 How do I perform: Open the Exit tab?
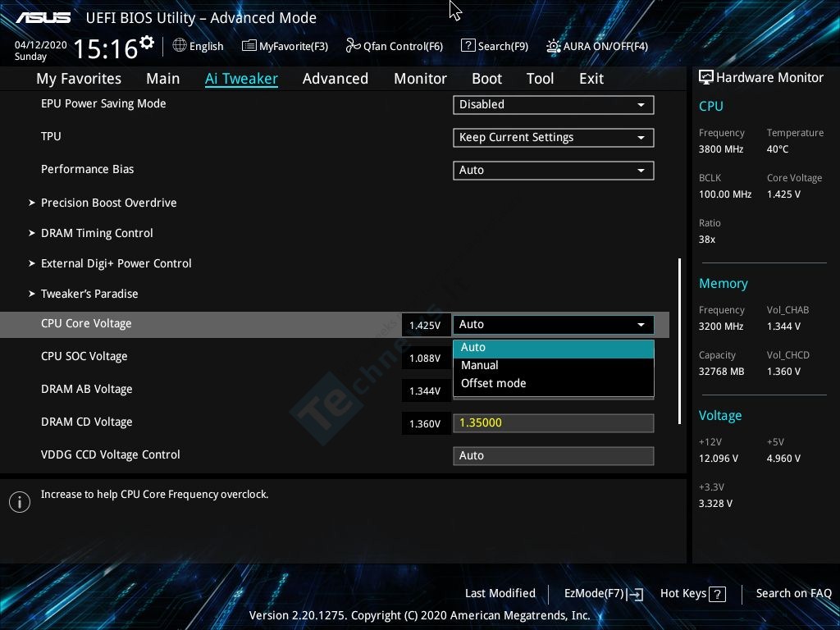pyautogui.click(x=591, y=79)
